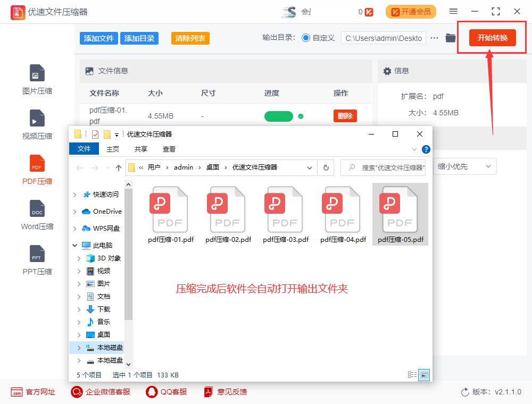Collapse the 此电脑 tree node
532x404 pixels.
[x=74, y=245]
